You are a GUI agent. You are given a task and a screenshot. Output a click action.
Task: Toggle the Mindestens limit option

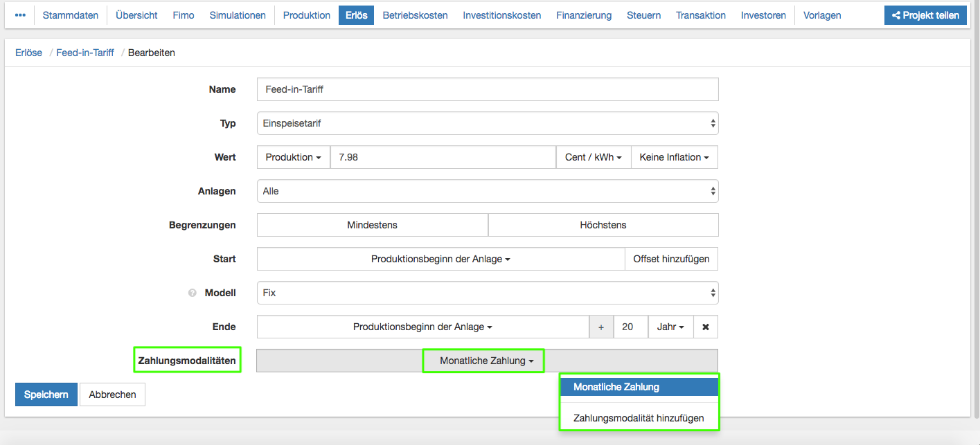point(372,225)
